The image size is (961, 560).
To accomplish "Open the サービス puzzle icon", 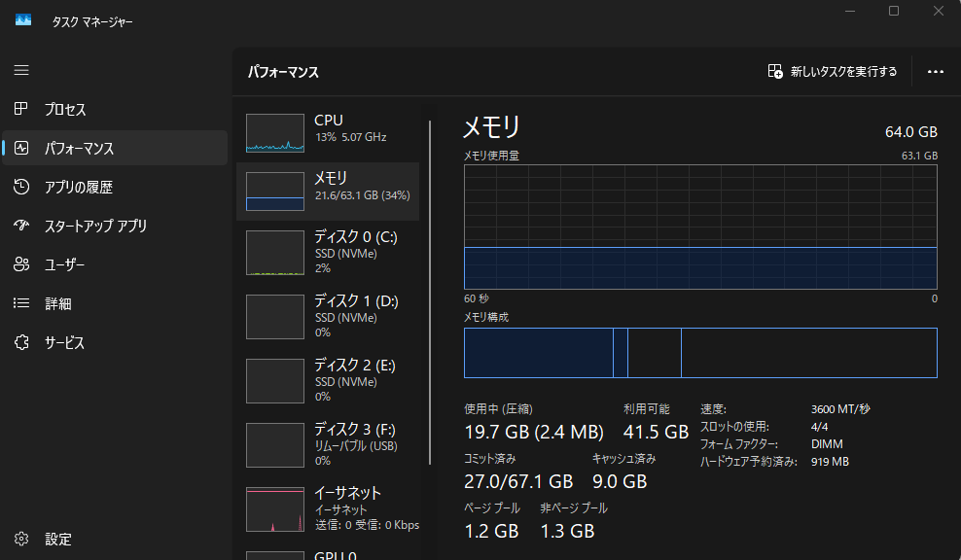I will [21, 342].
